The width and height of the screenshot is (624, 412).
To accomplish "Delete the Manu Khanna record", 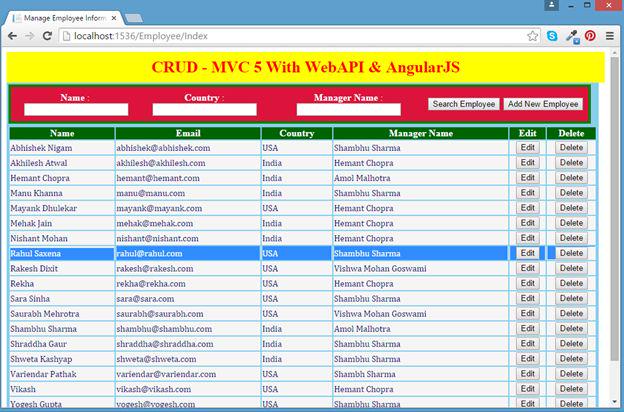I will [x=571, y=193].
